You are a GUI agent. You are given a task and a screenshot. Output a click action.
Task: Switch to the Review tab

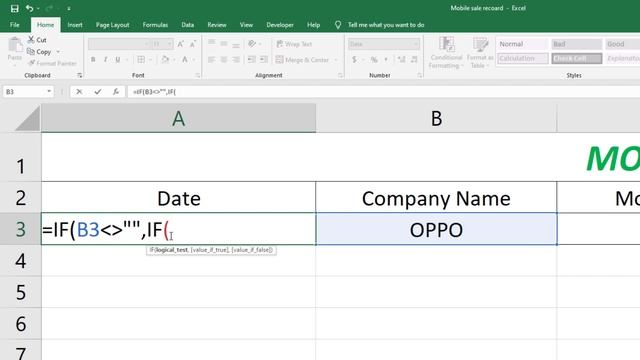point(217,25)
